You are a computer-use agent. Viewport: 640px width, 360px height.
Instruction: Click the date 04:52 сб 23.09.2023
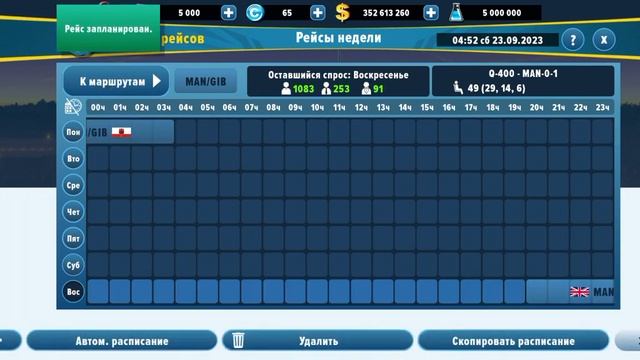click(498, 40)
